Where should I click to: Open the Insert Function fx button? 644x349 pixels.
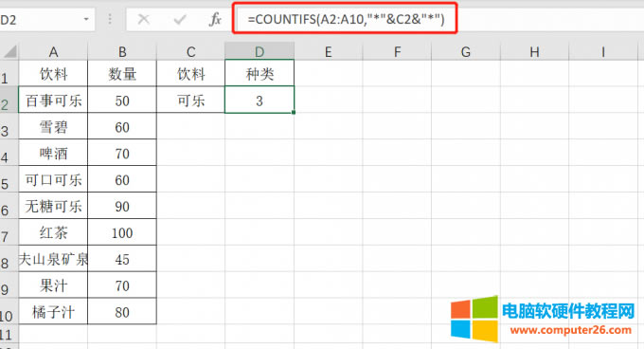pyautogui.click(x=215, y=19)
